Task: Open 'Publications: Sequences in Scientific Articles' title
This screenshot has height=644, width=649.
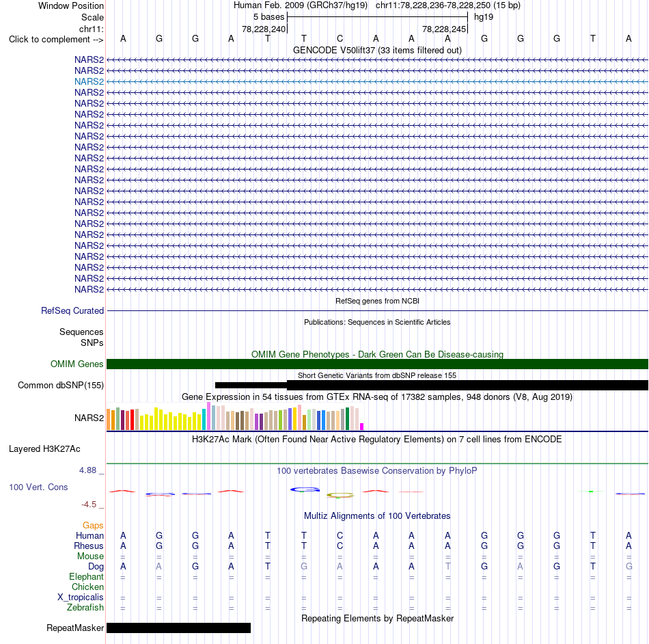Action: 377,322
